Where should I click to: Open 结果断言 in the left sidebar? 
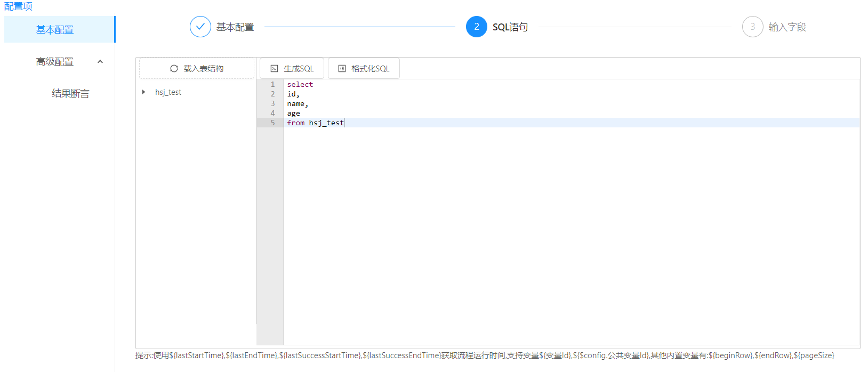point(70,94)
